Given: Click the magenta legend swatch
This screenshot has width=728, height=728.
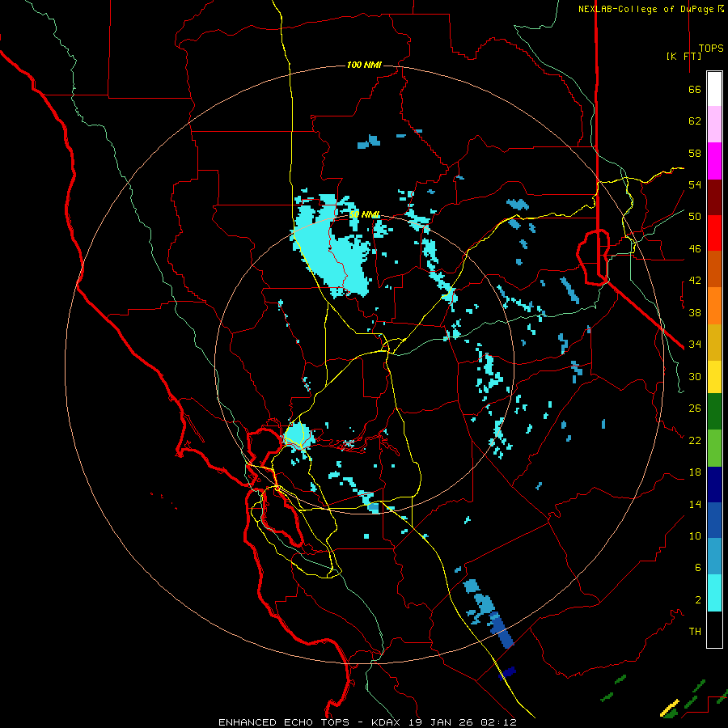Looking at the screenshot, I should pos(714,161).
